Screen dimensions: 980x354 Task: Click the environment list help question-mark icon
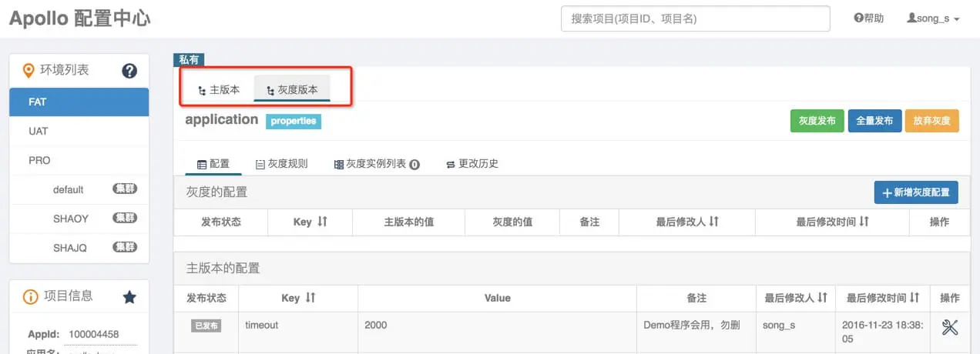tap(129, 71)
